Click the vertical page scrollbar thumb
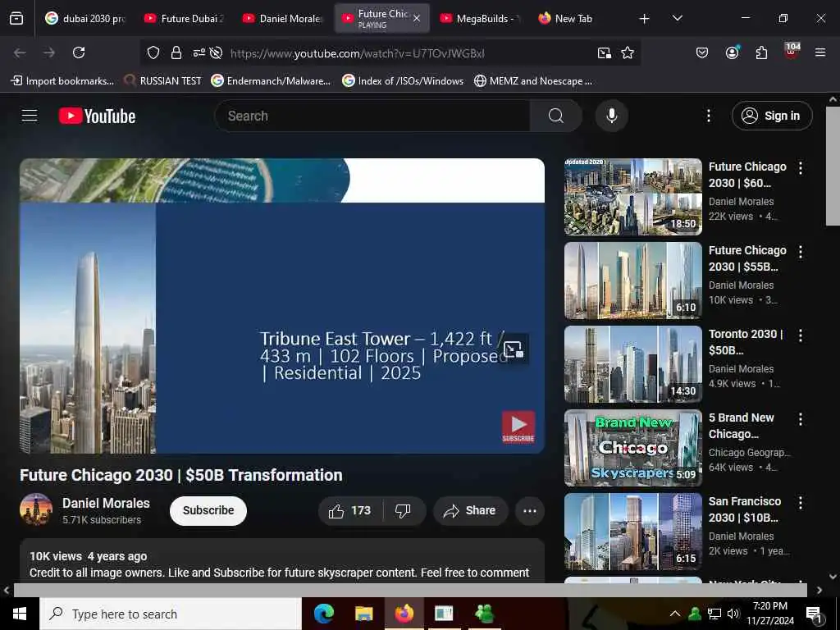This screenshot has width=840, height=630. pos(833,166)
